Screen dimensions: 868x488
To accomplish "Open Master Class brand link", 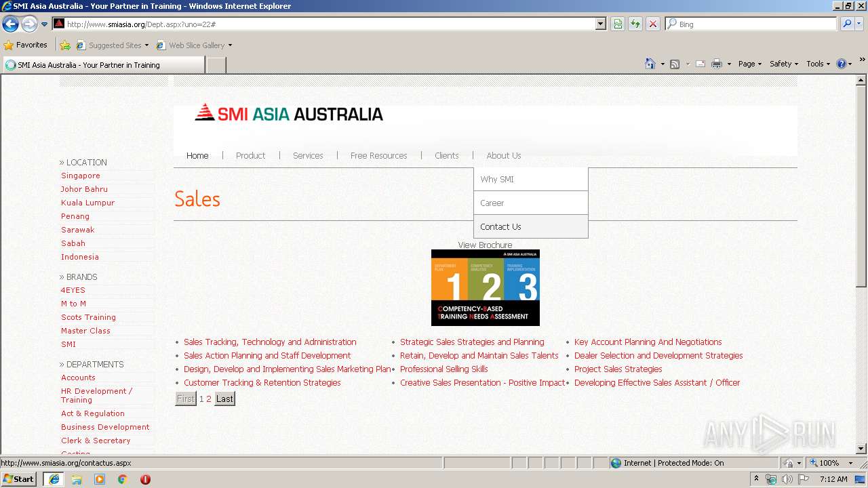I will click(x=85, y=331).
